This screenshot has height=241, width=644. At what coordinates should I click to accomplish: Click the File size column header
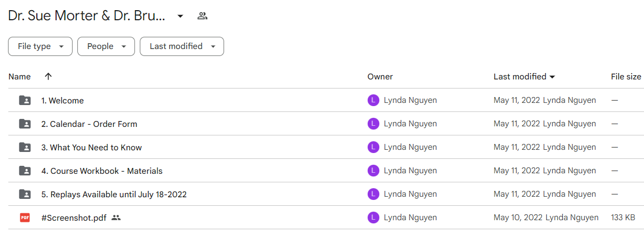point(626,77)
